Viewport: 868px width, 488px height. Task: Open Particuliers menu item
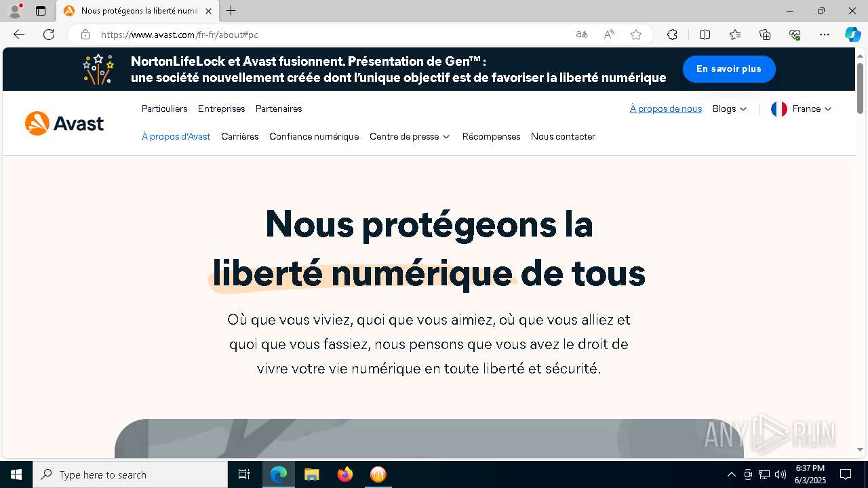tap(164, 108)
